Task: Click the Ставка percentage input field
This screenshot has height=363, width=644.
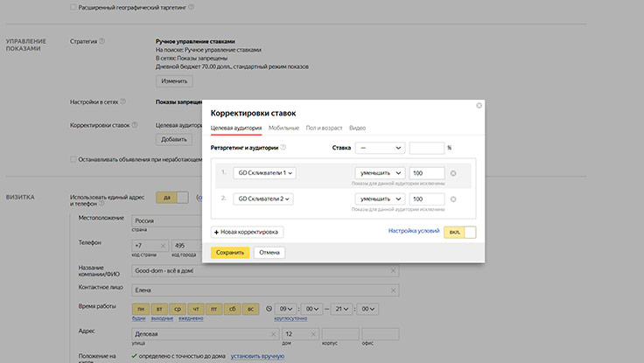Action: (x=426, y=148)
